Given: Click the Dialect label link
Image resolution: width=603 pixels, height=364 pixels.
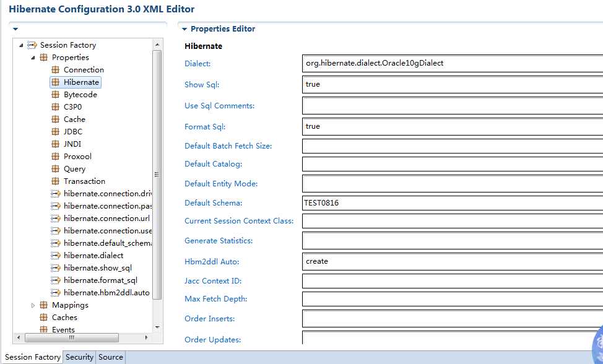Looking at the screenshot, I should coord(197,64).
